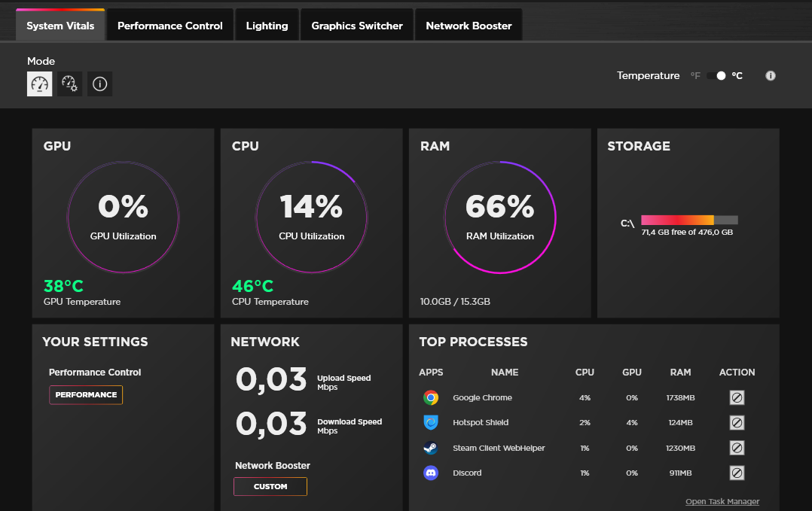Viewport: 812px width, 511px height.
Task: Open the Graphics Switcher tab
Action: (357, 26)
